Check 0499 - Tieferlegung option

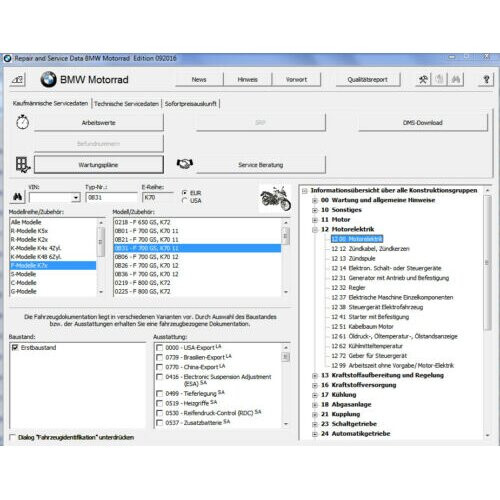point(160,394)
